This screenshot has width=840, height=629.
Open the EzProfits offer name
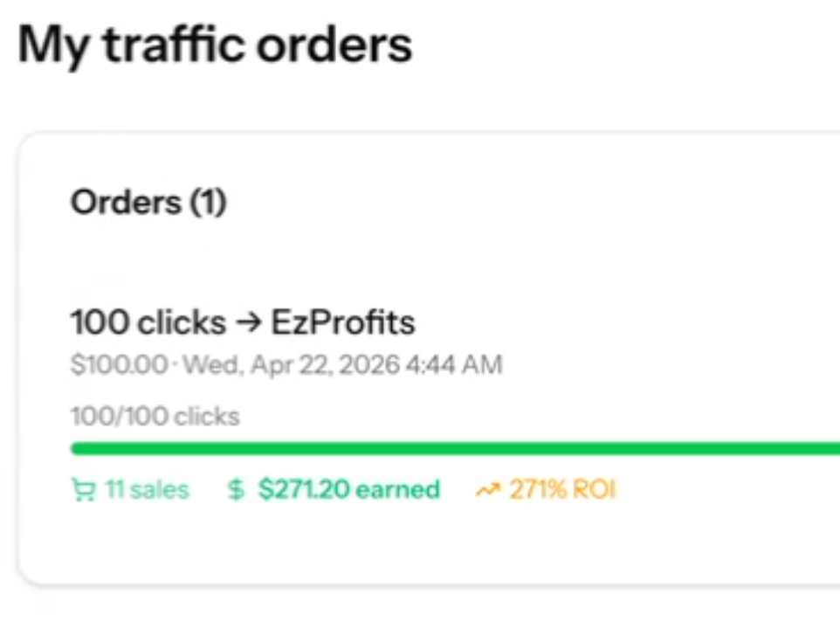(x=343, y=322)
